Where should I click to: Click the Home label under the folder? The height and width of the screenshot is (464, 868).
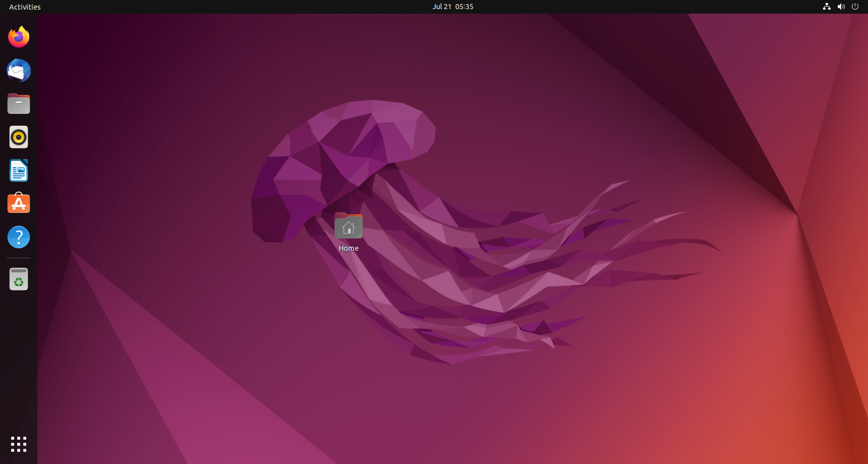point(349,248)
